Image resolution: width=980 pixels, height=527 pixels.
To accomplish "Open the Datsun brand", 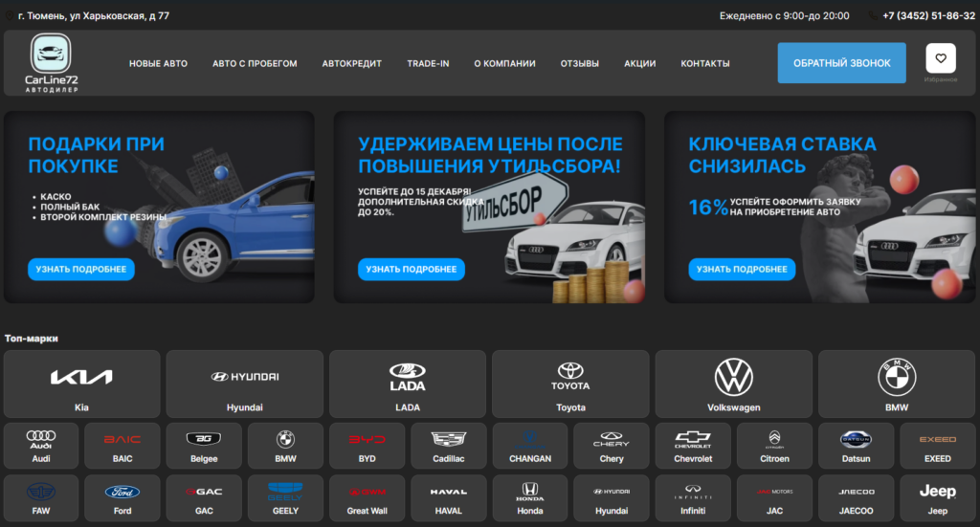I will tap(857, 446).
